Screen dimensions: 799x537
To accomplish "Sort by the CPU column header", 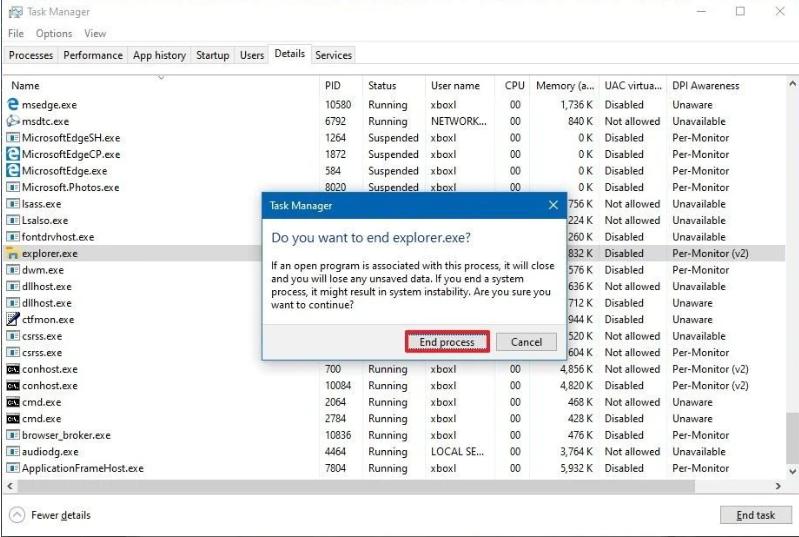I will [x=512, y=86].
